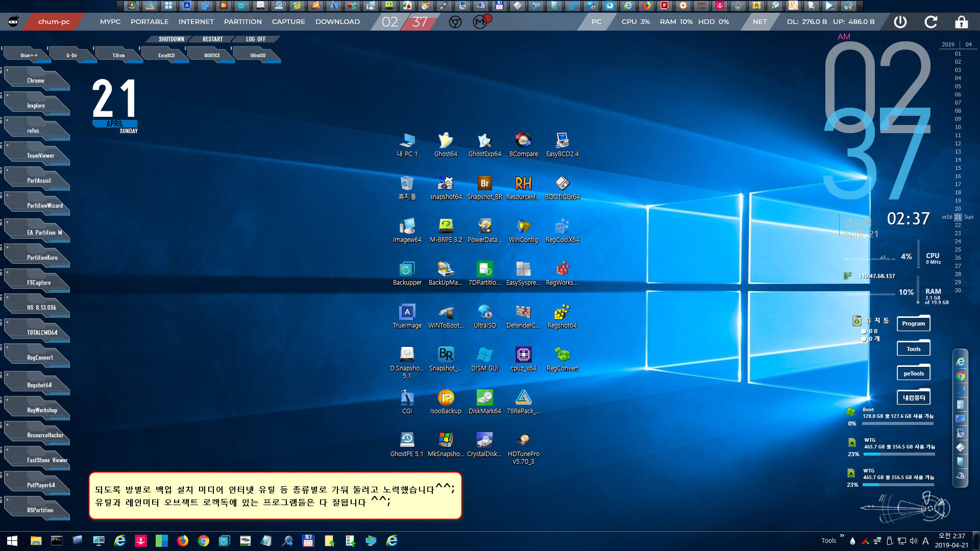The width and height of the screenshot is (980, 551).
Task: Click the Tools button on right panel
Action: pos(913,349)
